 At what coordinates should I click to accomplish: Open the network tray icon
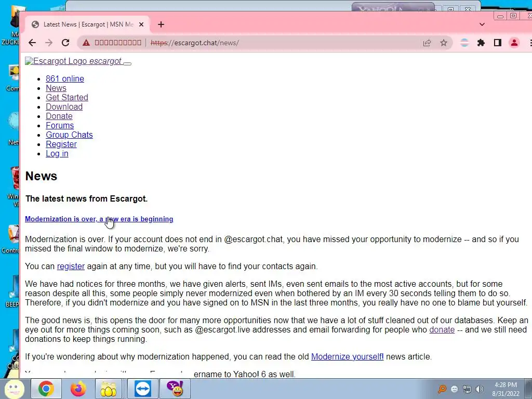(467, 389)
